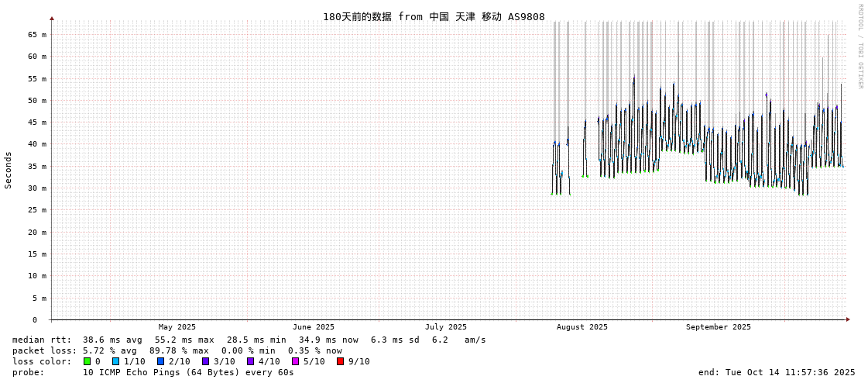This screenshot has height=383, width=868.
Task: Click the arrow at the x-axis end
Action: (848, 319)
